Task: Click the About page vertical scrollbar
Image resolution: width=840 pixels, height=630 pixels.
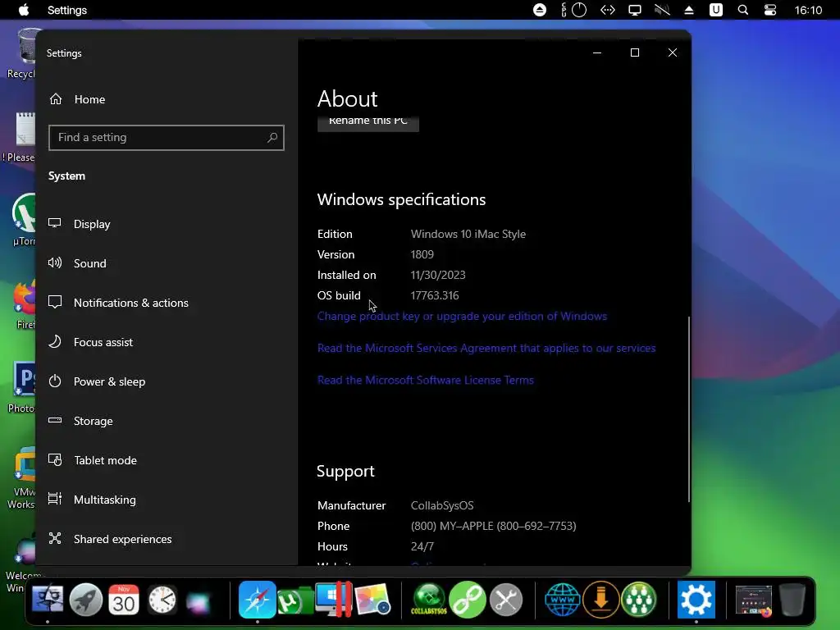Action: [688, 409]
